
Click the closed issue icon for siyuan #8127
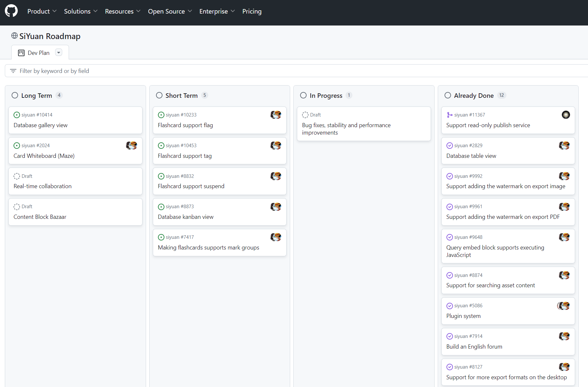point(450,367)
